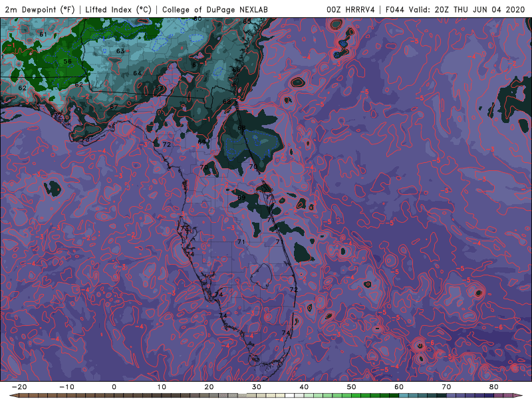Click the '2m Dewpoint (°F)' title text
The width and height of the screenshot is (532, 399).
[40, 9]
